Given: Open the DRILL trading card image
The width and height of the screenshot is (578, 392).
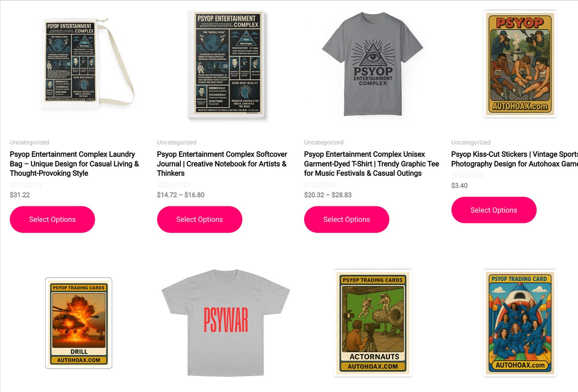Looking at the screenshot, I should [79, 323].
